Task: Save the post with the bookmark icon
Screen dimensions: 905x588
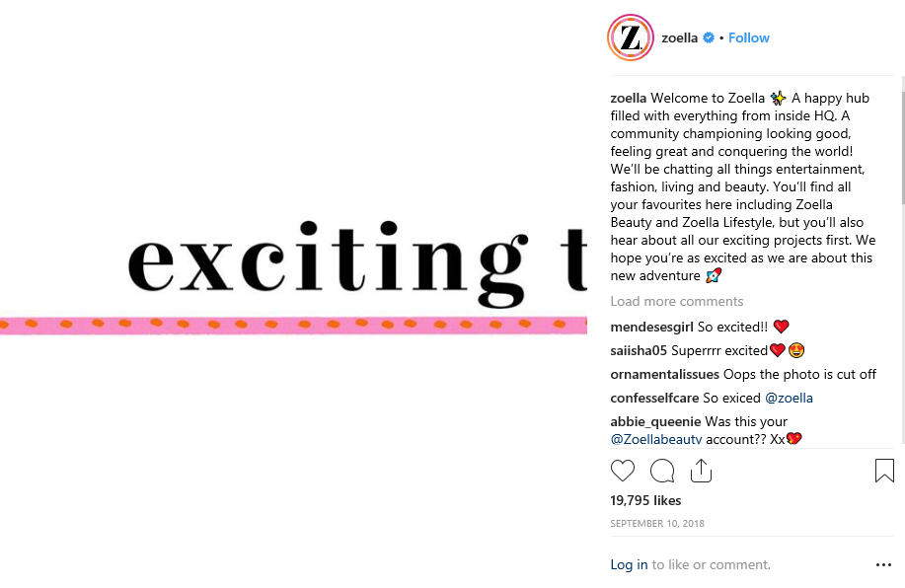Action: [x=884, y=472]
